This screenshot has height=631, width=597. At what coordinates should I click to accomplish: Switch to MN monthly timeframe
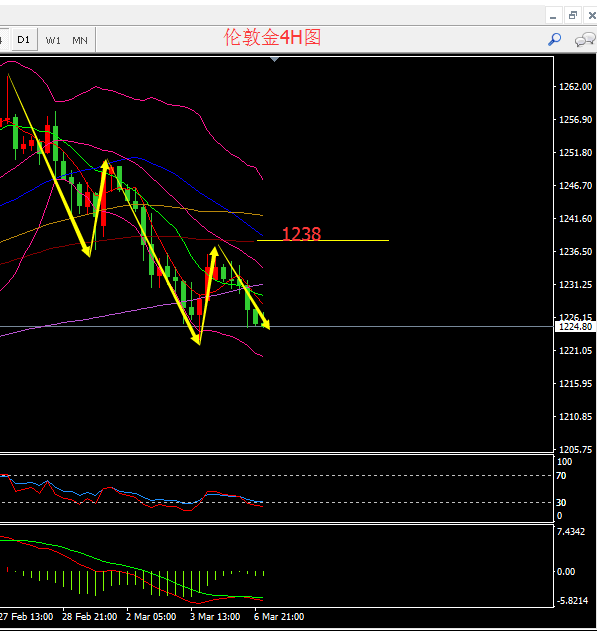click(x=80, y=40)
